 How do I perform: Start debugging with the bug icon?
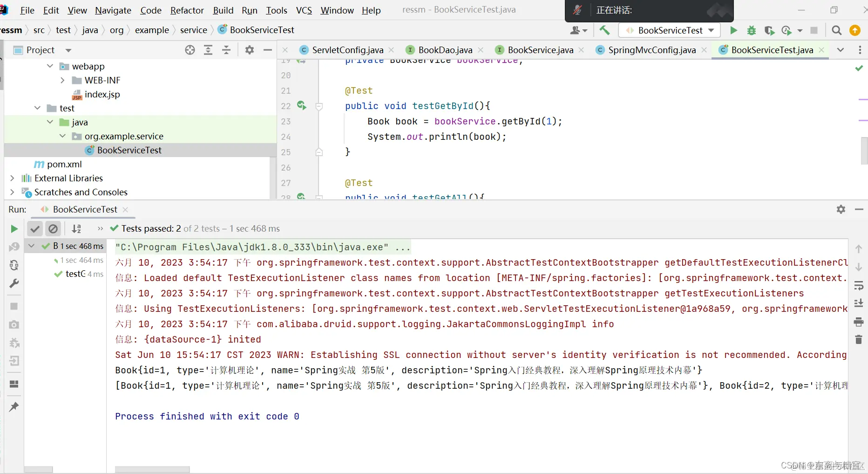[751, 30]
